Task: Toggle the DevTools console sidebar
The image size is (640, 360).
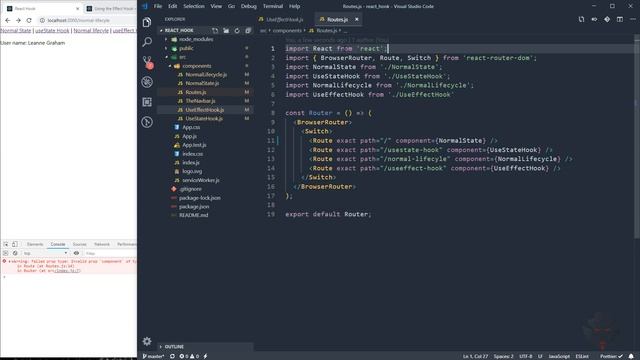Action: click(x=6, y=253)
